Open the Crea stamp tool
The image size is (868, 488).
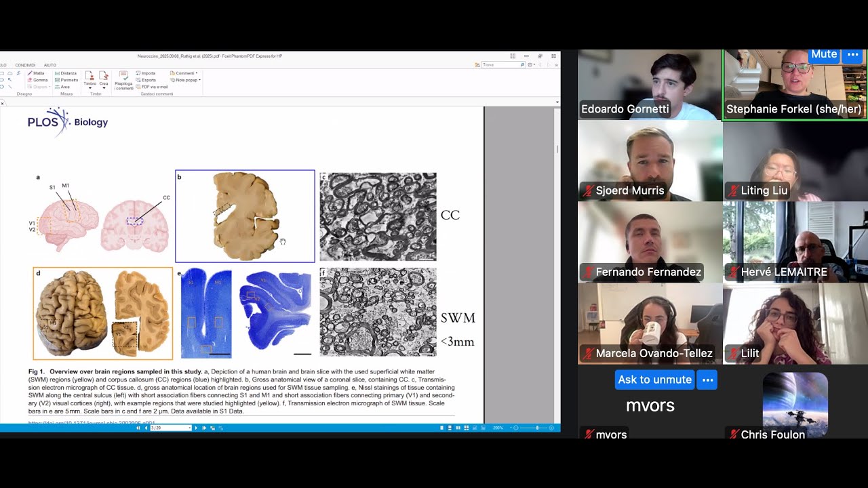104,79
